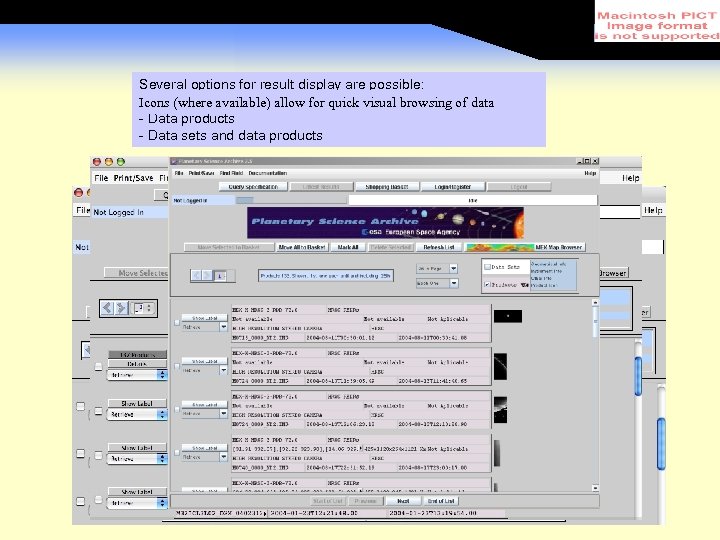
Task: Click the Mark All button
Action: (348, 247)
